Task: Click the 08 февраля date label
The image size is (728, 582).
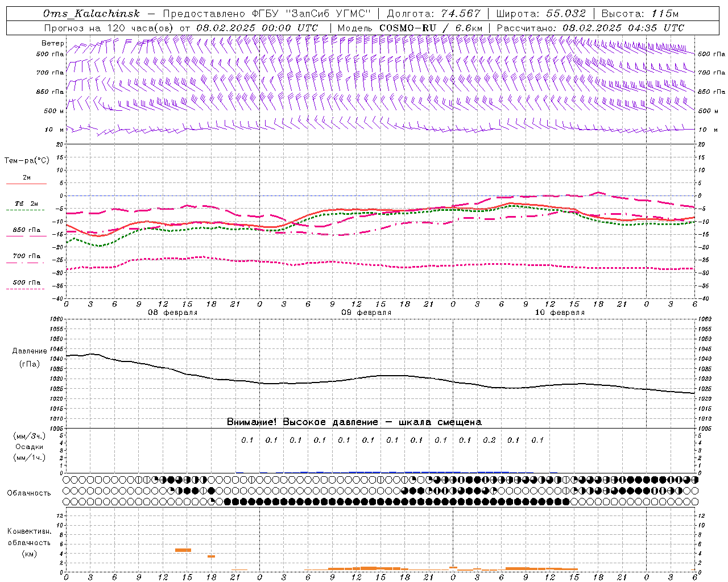Action: pos(172,313)
